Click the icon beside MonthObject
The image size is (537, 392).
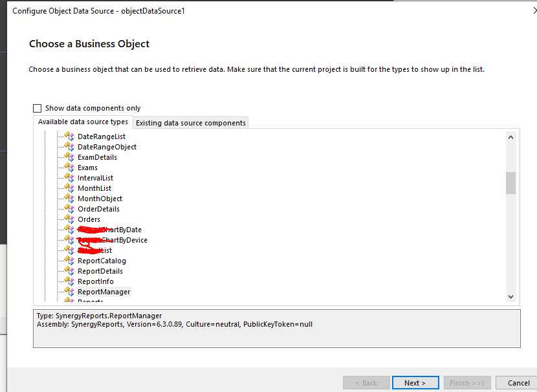(x=69, y=199)
